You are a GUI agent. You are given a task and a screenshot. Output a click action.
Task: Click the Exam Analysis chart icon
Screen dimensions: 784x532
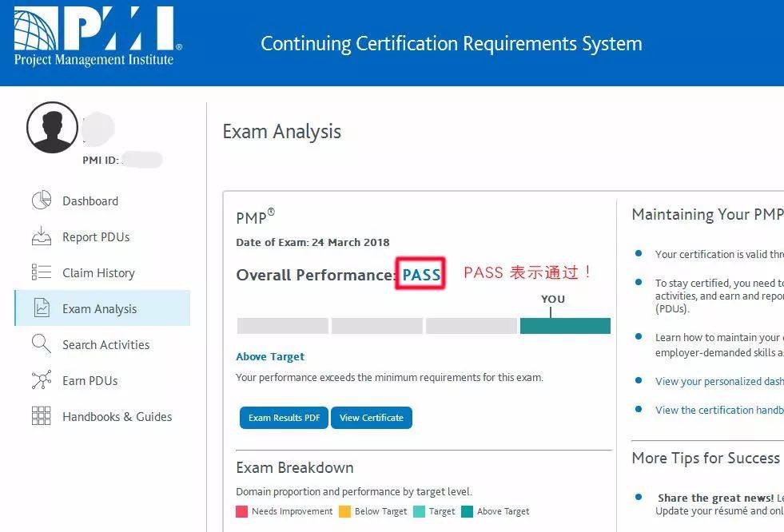pos(42,308)
